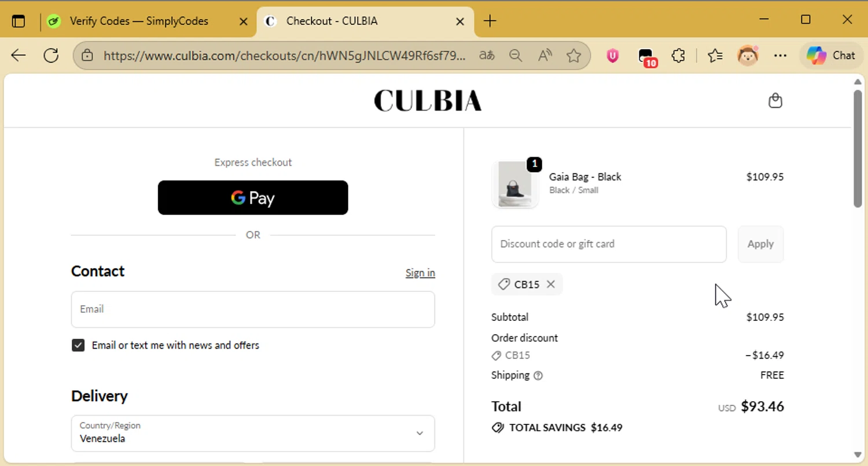This screenshot has height=466, width=868.
Task: Click the Gaia Bag product thumbnail
Action: click(x=515, y=184)
